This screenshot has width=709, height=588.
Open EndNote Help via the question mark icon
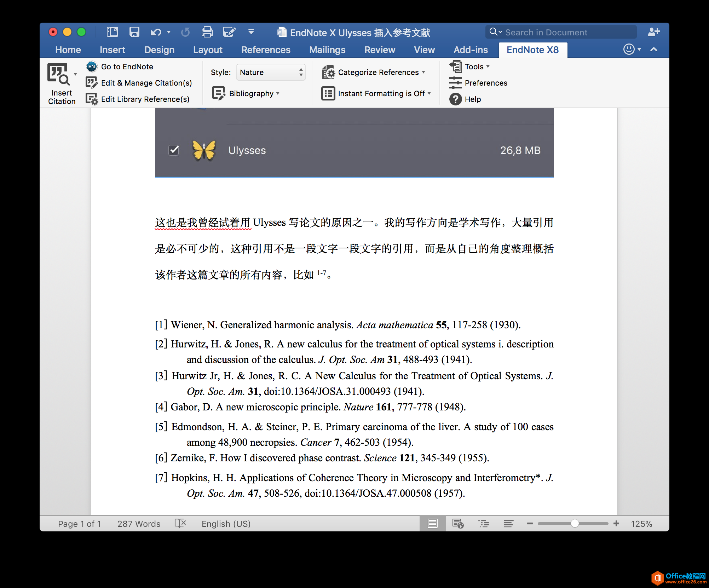tap(455, 99)
